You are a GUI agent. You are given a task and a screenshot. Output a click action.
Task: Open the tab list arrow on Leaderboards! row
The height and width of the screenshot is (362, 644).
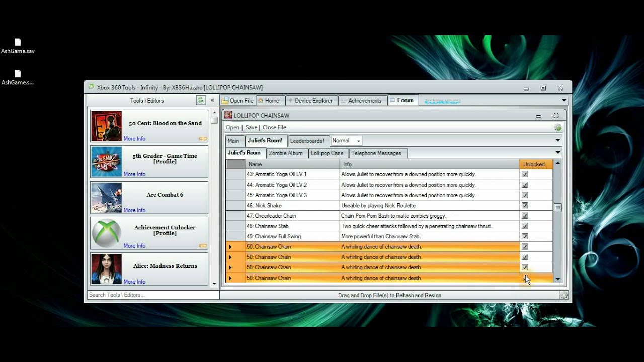coord(557,141)
